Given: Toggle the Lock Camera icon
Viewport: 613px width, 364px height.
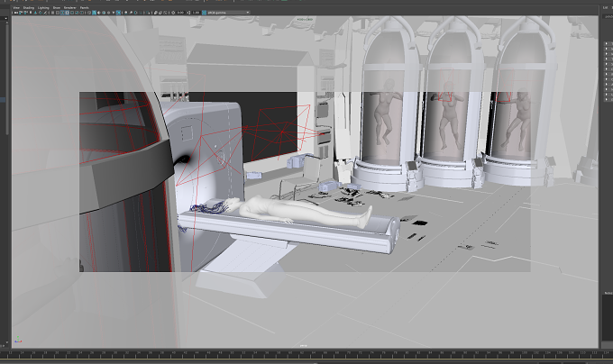Looking at the screenshot, I should point(21,13).
